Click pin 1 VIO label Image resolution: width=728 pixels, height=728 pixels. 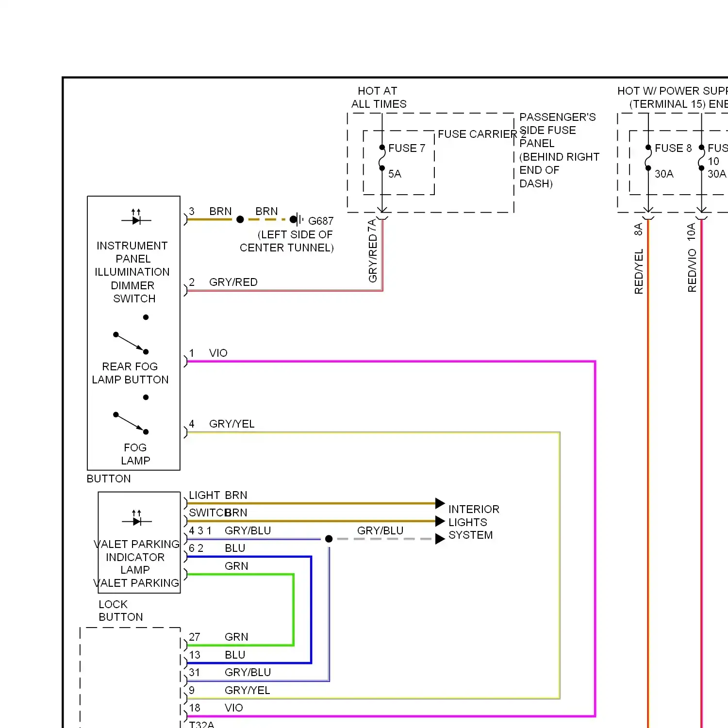(208, 353)
